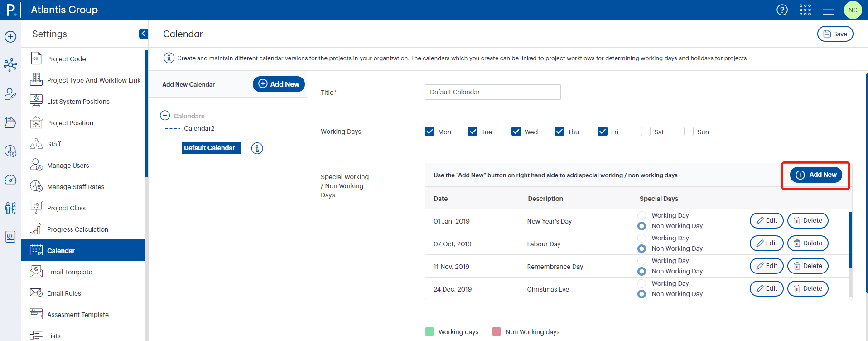868x341 pixels.
Task: Edit the New Year's Day entry
Action: point(767,220)
